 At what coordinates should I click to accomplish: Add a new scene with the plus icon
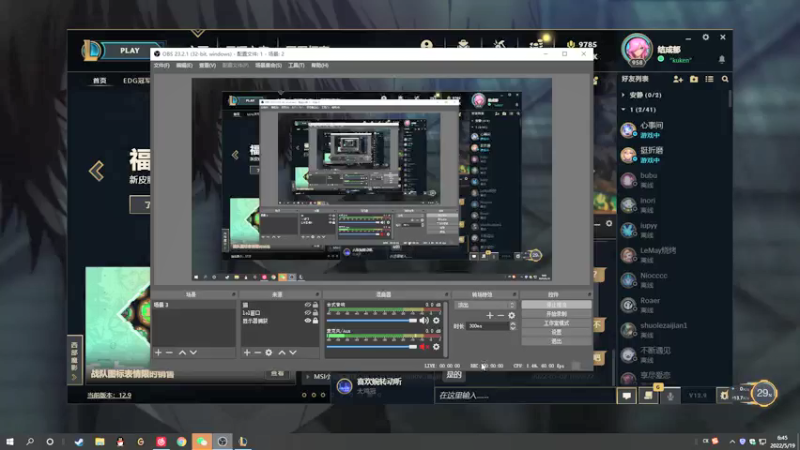point(158,353)
